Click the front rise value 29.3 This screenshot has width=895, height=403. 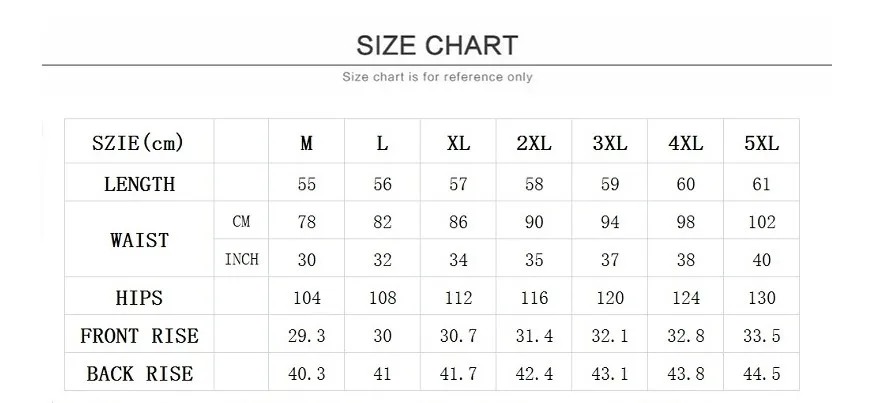307,337
